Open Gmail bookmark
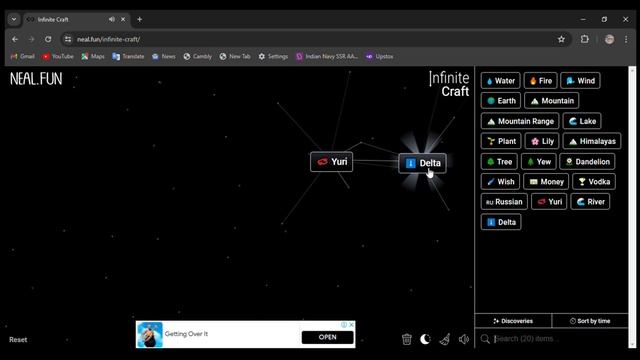The height and width of the screenshot is (360, 640). [x=22, y=56]
